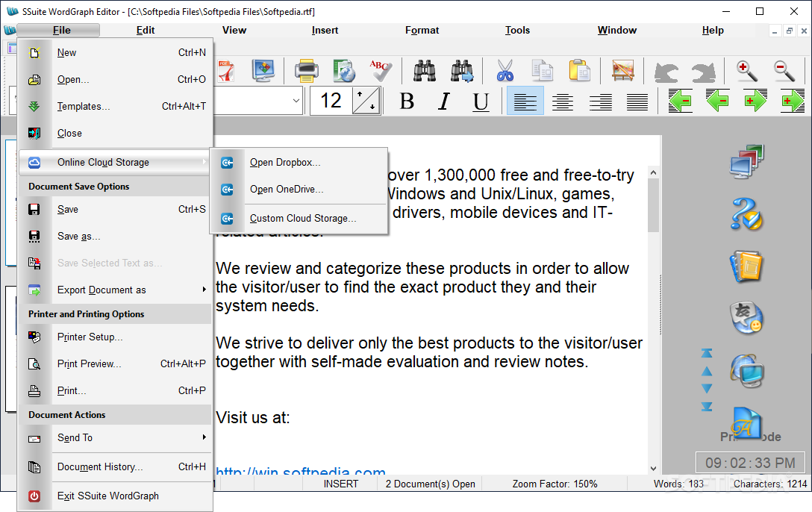Choose Open Dropbox... from submenu
Screen dimensions: 812x512
pos(299,163)
